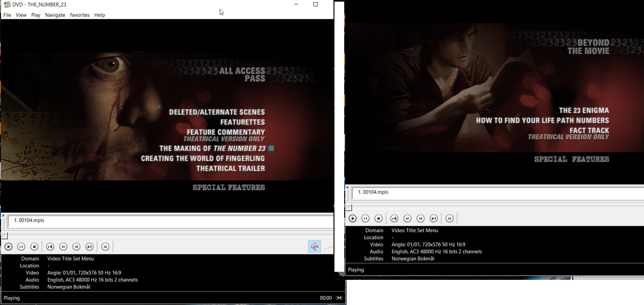Screen dimensions: 644x305
Task: Click the All Access Pass heading
Action: pos(242,74)
